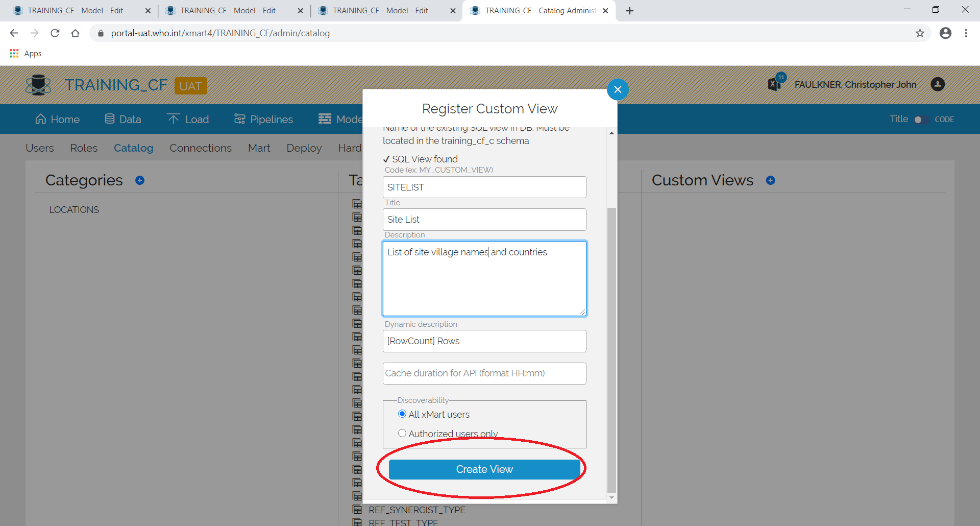
Task: Add a new category with the plus icon
Action: [x=140, y=180]
